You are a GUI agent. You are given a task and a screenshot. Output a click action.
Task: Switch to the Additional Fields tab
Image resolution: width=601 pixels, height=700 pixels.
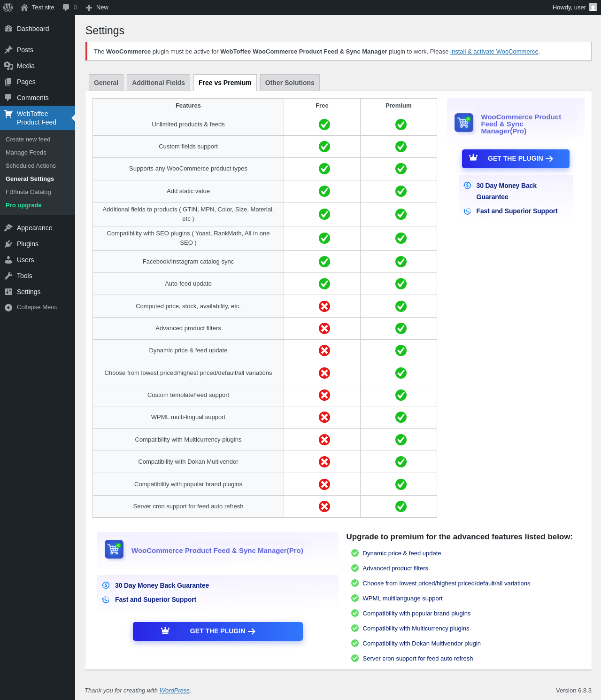(158, 83)
